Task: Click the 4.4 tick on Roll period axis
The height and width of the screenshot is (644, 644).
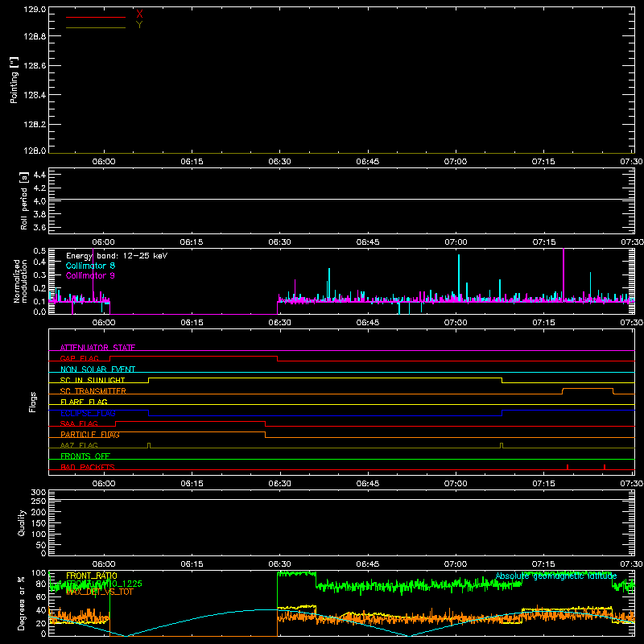Action: point(39,175)
